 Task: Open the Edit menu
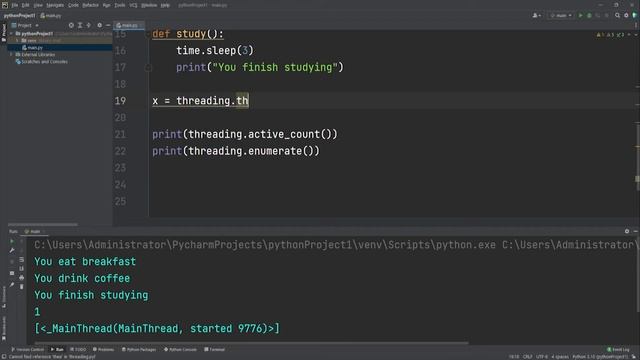(25, 5)
